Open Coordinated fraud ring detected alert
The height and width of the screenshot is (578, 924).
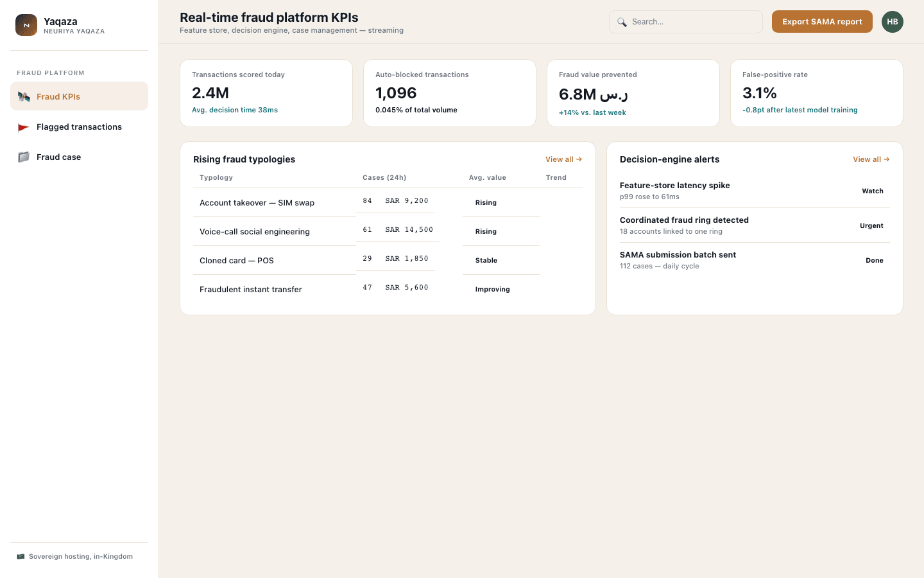pyautogui.click(x=755, y=225)
